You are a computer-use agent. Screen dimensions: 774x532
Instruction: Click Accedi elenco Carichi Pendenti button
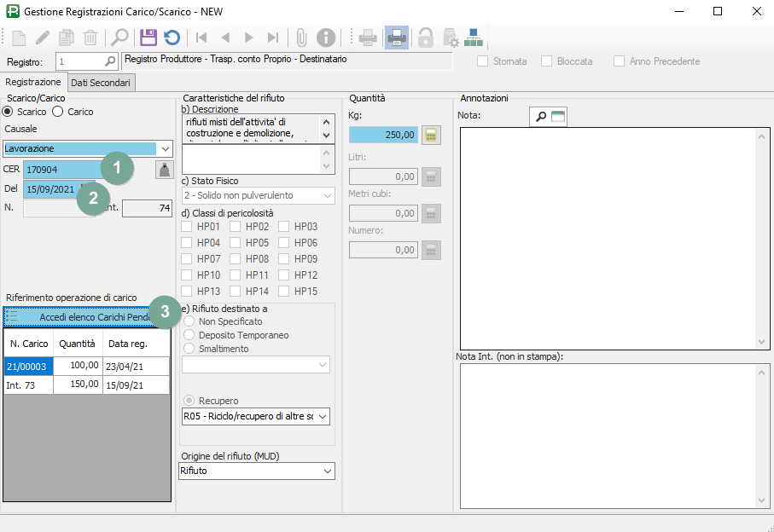click(x=85, y=316)
